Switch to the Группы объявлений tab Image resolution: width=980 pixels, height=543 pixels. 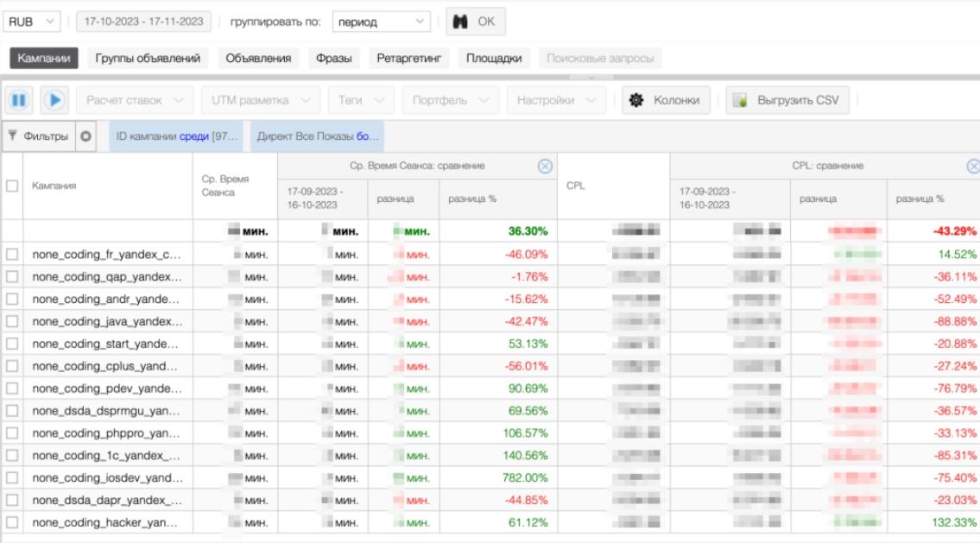pos(148,58)
